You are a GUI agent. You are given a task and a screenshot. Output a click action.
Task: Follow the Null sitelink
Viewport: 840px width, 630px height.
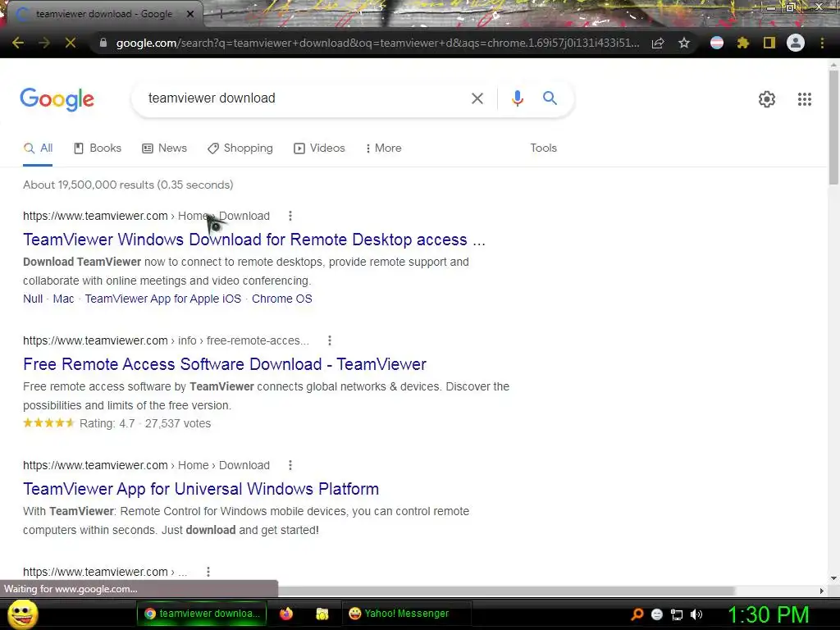point(33,299)
